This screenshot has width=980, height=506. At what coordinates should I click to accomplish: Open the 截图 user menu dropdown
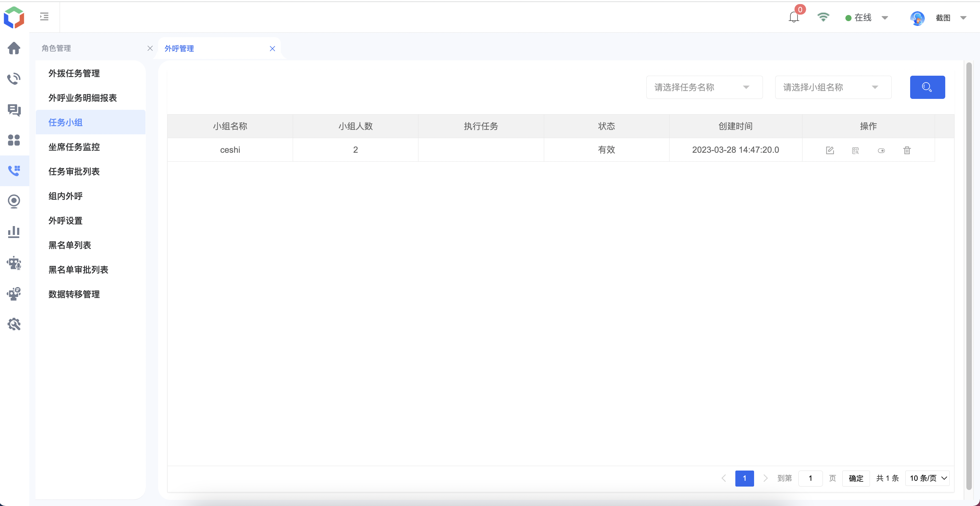click(x=951, y=18)
